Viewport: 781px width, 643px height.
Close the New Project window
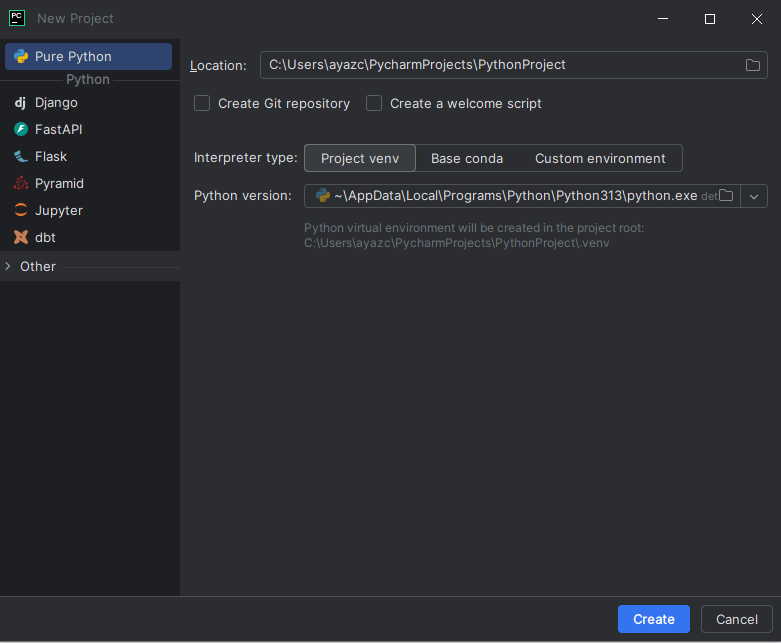tap(757, 19)
